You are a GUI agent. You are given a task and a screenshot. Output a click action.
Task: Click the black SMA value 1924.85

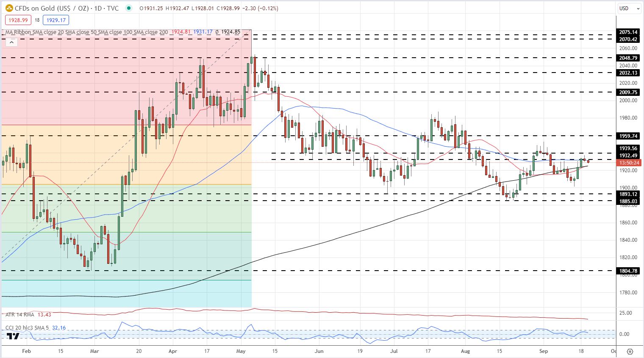230,32
